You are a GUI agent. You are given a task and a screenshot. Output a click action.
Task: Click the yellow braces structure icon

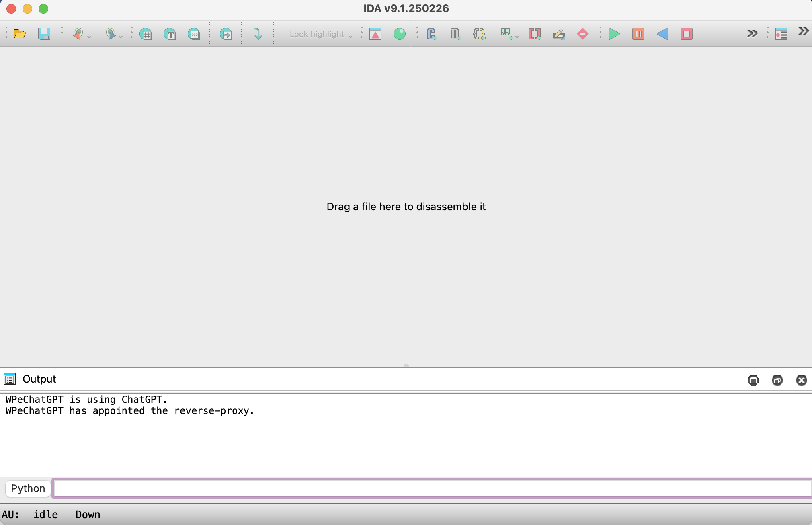[479, 34]
